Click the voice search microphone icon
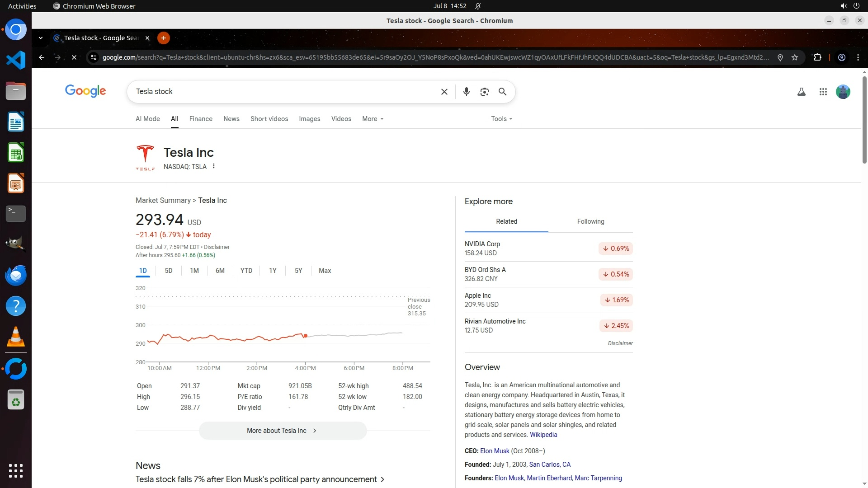This screenshot has height=488, width=868. pos(466,92)
